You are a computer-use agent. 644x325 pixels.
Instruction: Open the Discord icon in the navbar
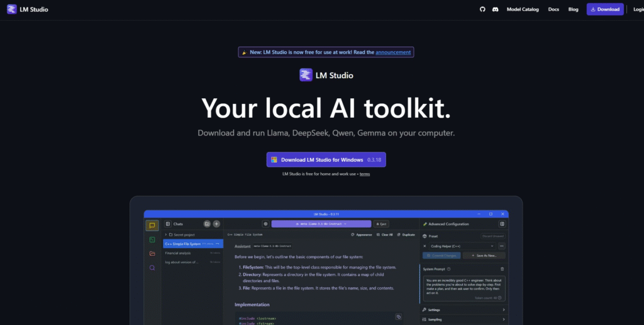pyautogui.click(x=496, y=9)
